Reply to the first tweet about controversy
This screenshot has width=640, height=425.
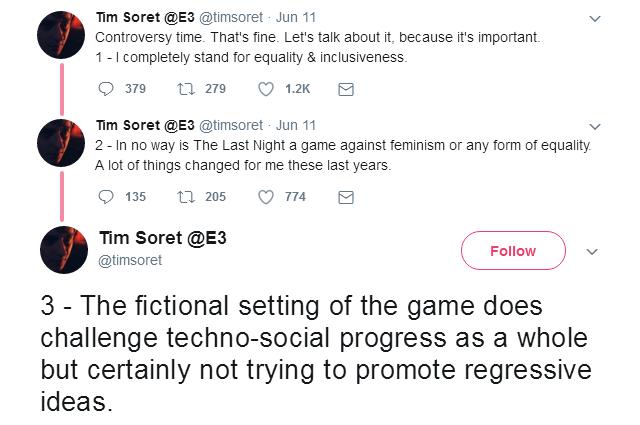click(x=107, y=89)
